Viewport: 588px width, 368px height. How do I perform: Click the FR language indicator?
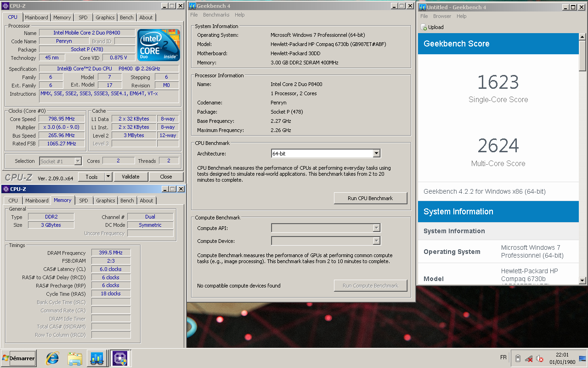(503, 357)
